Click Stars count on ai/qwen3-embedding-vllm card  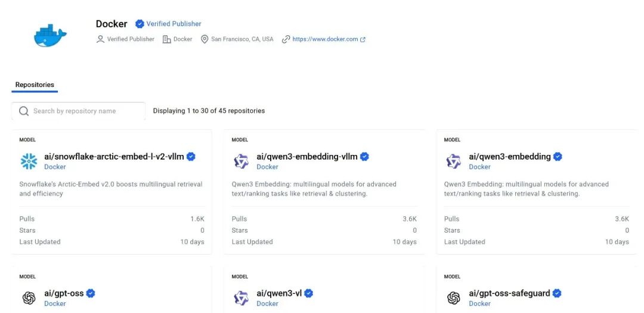coord(414,231)
